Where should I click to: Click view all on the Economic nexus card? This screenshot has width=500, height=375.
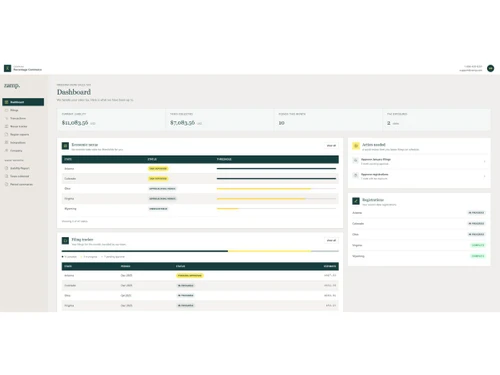pos(331,146)
